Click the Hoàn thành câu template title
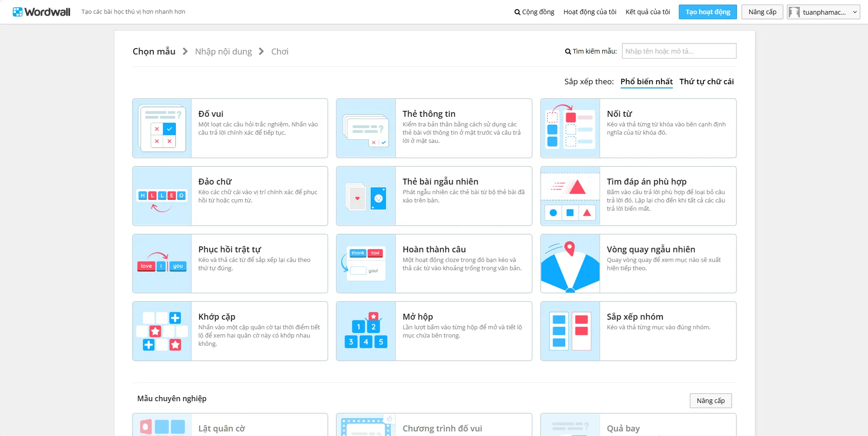 [x=434, y=250]
